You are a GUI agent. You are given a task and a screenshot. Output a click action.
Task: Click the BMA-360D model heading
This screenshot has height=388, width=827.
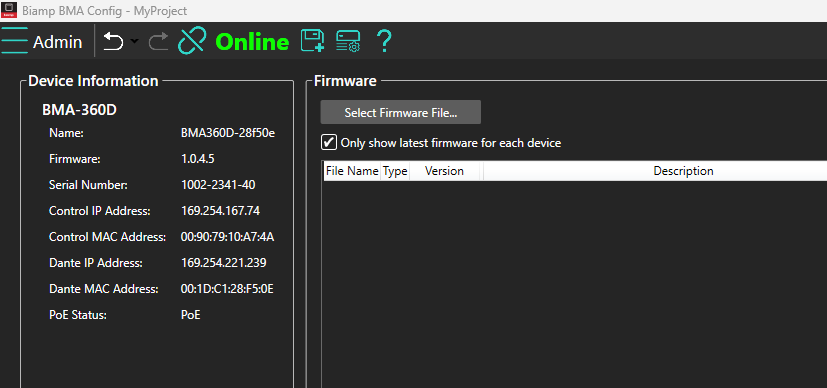tap(79, 110)
